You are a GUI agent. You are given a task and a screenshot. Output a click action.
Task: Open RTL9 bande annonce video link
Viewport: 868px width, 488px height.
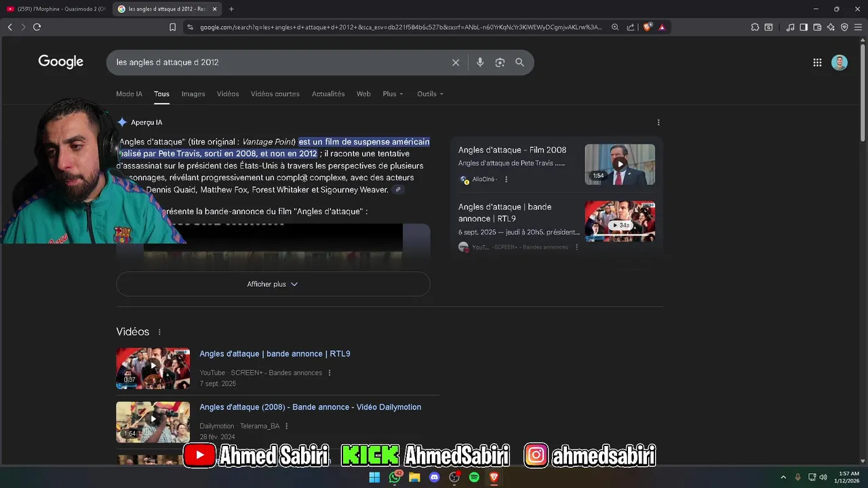coord(275,354)
